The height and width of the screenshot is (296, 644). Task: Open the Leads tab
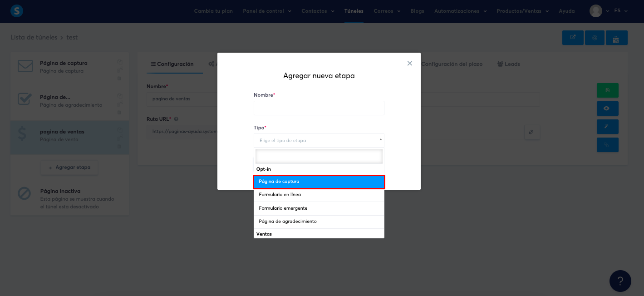click(x=508, y=64)
